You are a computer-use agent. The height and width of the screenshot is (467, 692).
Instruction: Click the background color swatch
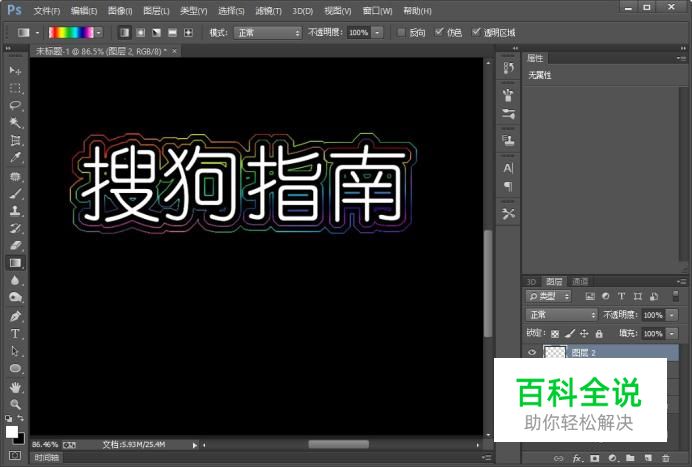(20, 440)
